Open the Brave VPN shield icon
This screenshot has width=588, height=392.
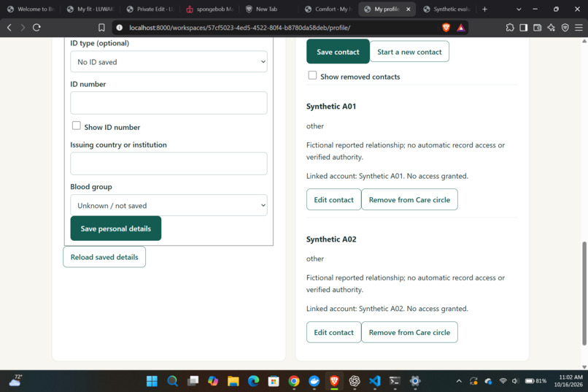point(565,28)
